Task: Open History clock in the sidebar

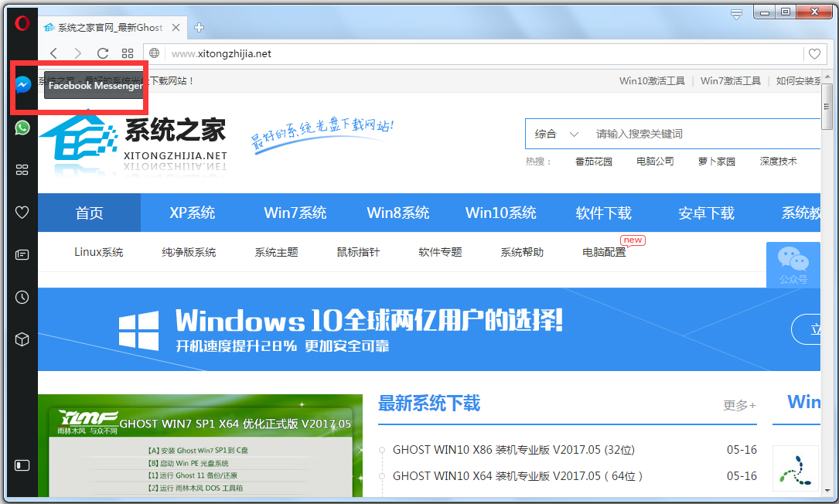Action: pyautogui.click(x=22, y=297)
